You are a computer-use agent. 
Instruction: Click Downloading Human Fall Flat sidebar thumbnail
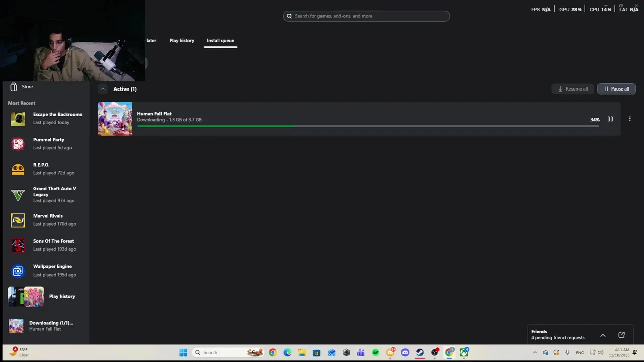coord(16,326)
